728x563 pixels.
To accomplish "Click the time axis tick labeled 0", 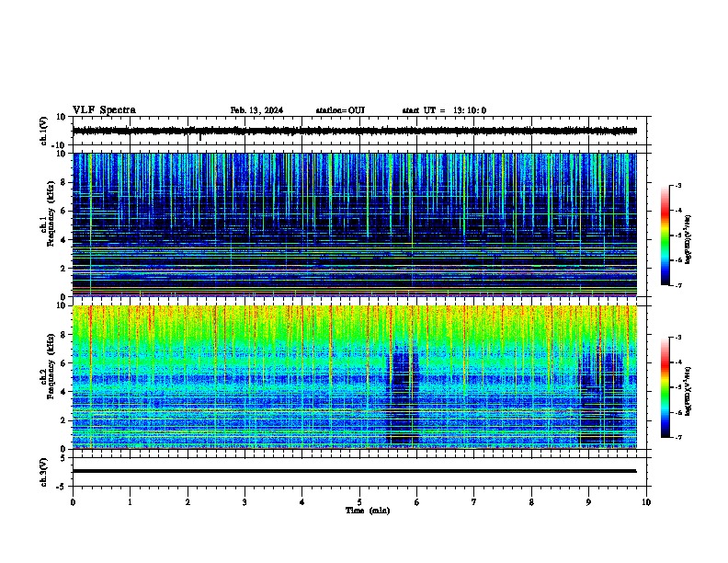I will pos(73,502).
